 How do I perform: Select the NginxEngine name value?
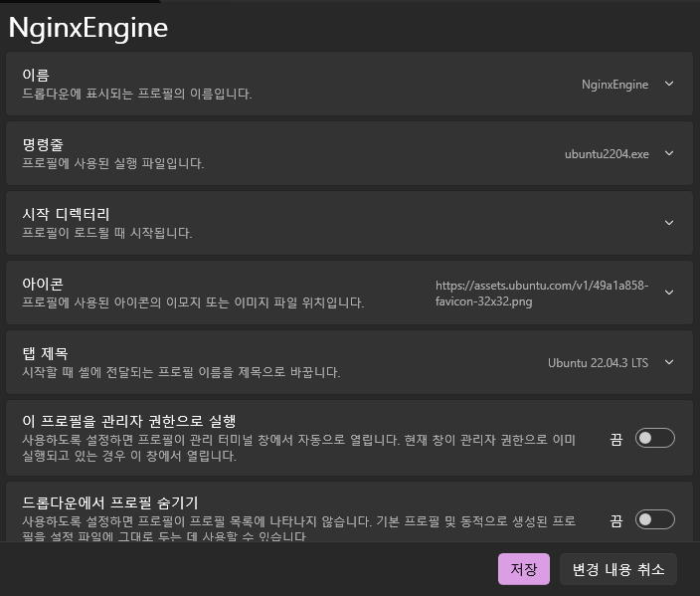(614, 85)
